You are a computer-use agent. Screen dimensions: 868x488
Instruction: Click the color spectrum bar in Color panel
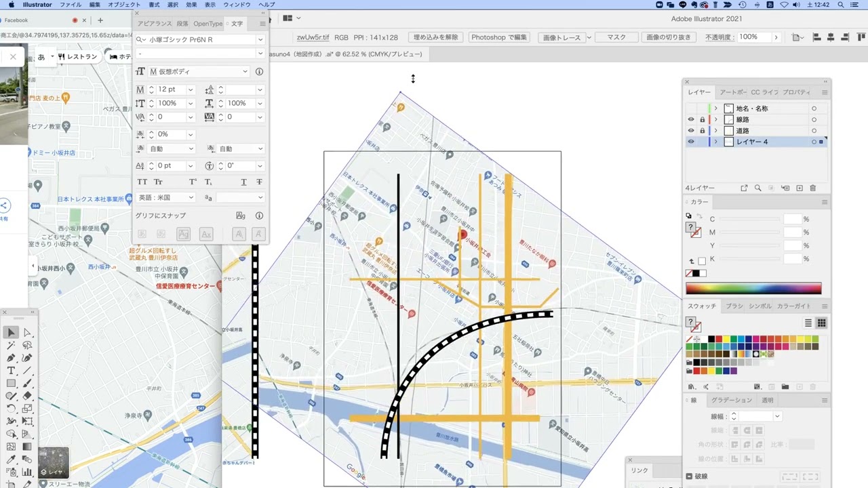(x=753, y=289)
